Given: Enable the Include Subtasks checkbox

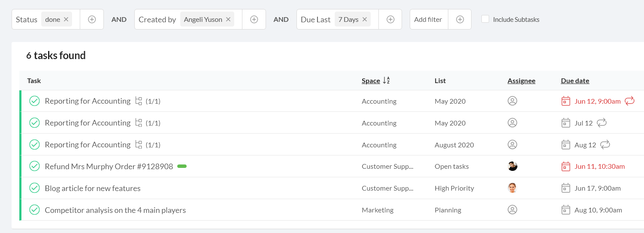Looking at the screenshot, I should point(485,19).
